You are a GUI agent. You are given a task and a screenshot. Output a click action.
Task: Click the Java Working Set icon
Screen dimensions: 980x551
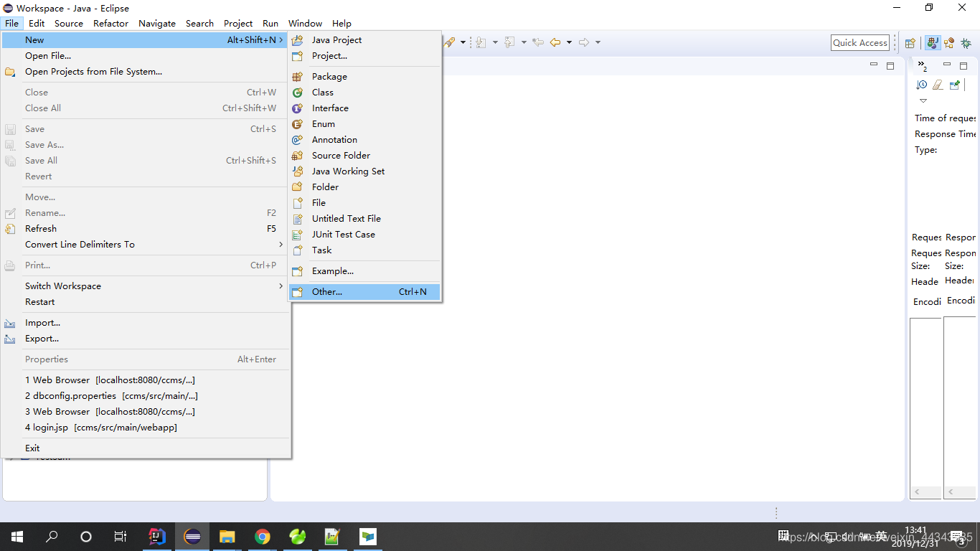[x=297, y=171]
